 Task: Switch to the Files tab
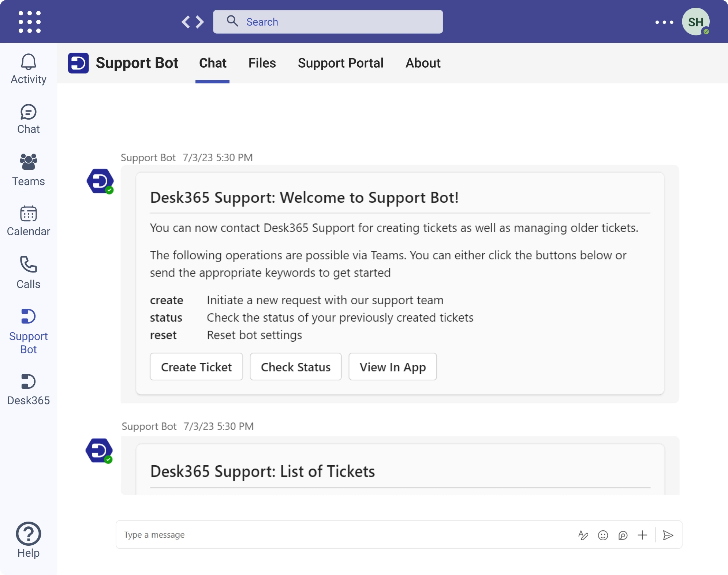tap(262, 63)
